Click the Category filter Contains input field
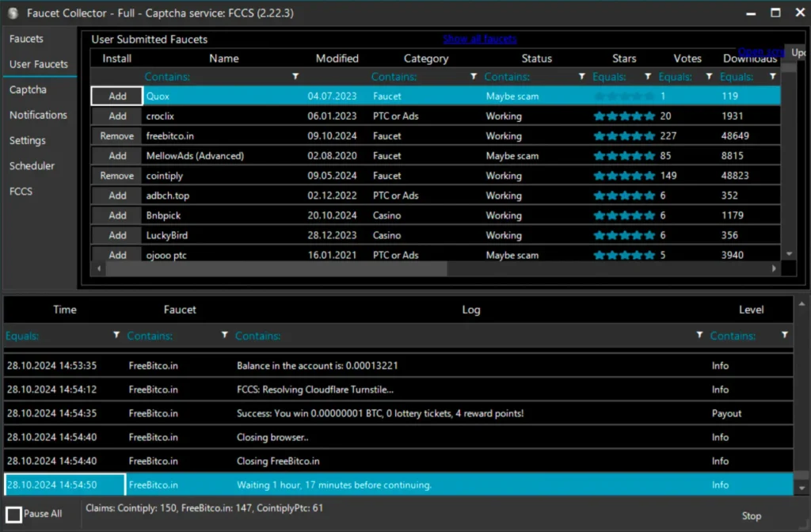Viewport: 811px width, 532px height. pyautogui.click(x=419, y=77)
